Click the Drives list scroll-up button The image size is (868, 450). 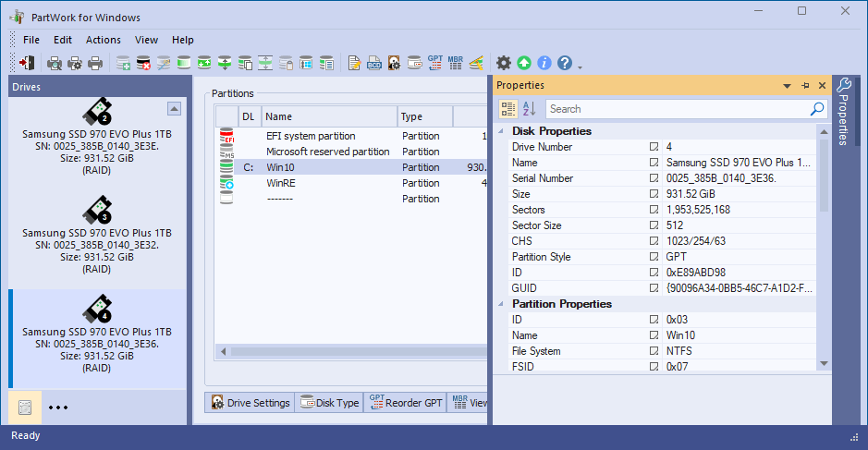pyautogui.click(x=174, y=108)
